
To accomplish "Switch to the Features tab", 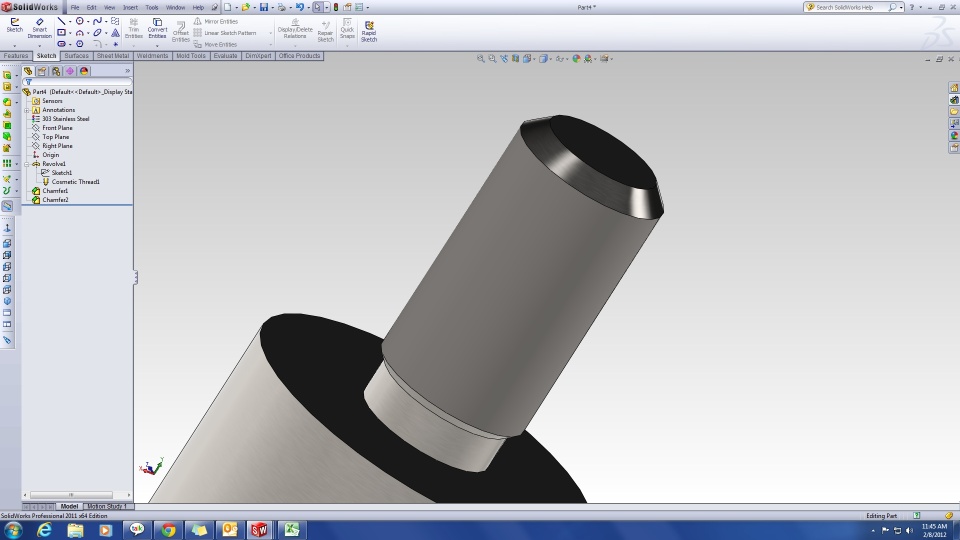I will pyautogui.click(x=16, y=56).
